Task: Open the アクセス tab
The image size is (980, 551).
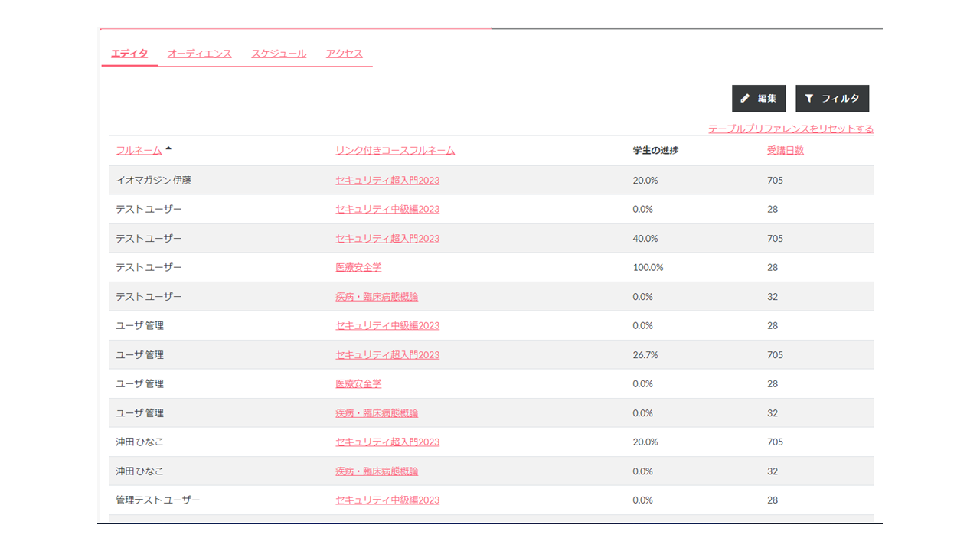Action: (345, 54)
